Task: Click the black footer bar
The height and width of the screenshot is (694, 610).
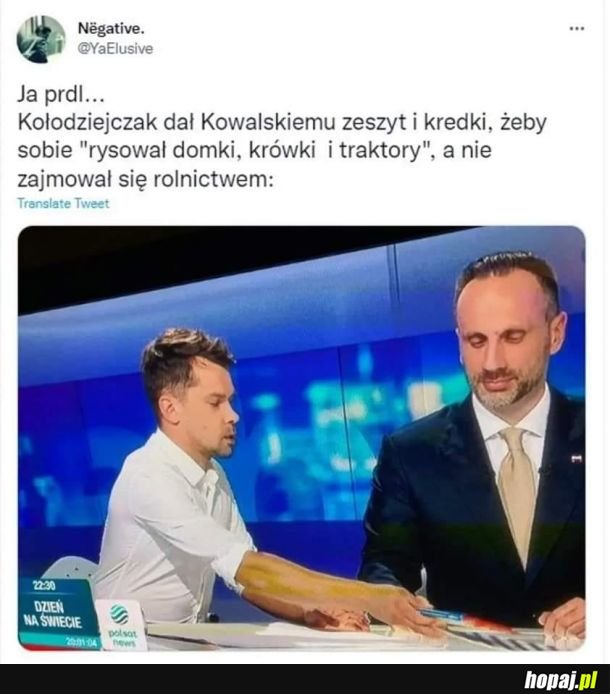Action: [305, 679]
